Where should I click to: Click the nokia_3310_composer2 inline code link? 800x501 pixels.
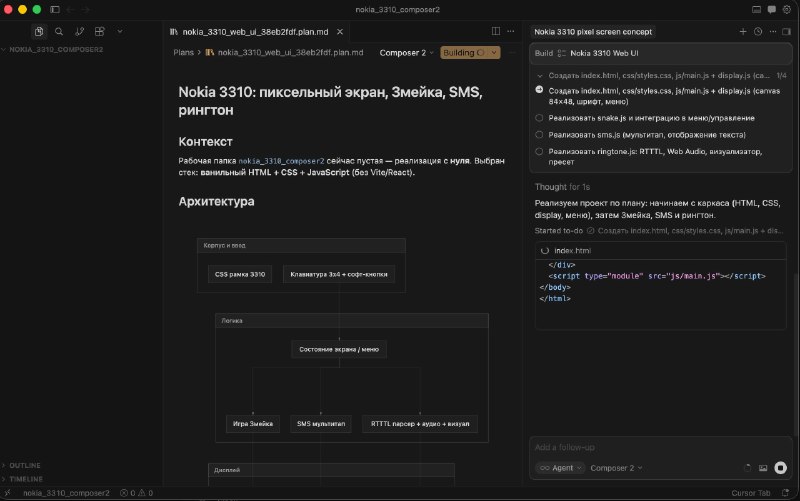pos(281,161)
